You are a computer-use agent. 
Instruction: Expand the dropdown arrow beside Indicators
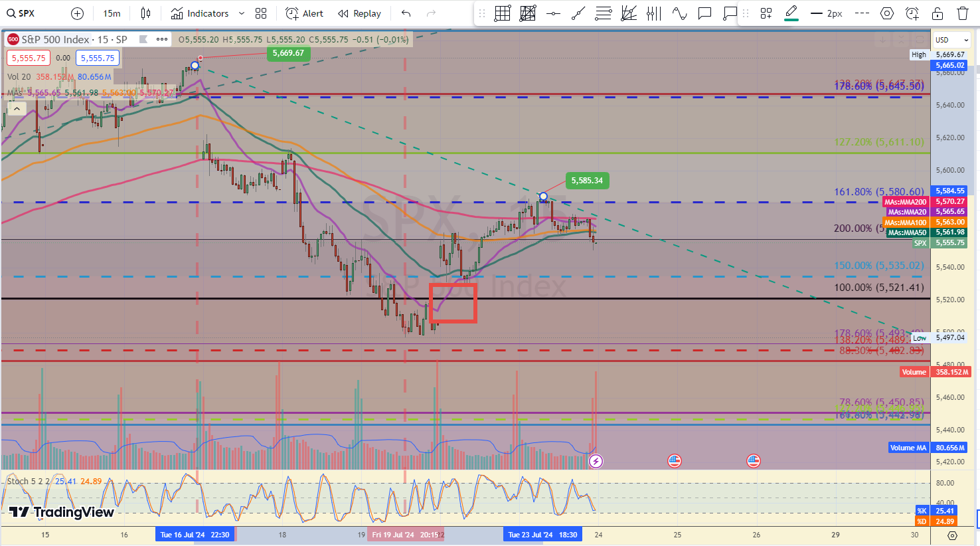(241, 13)
